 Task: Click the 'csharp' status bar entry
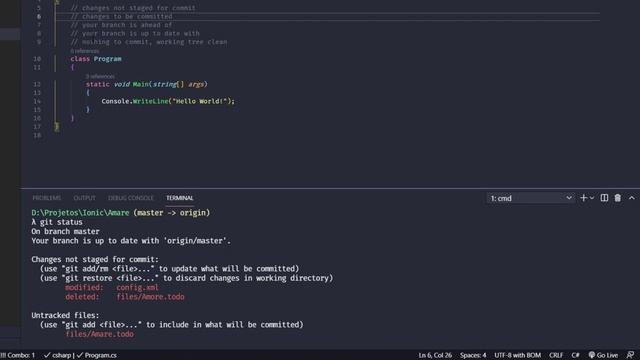pyautogui.click(x=58, y=355)
